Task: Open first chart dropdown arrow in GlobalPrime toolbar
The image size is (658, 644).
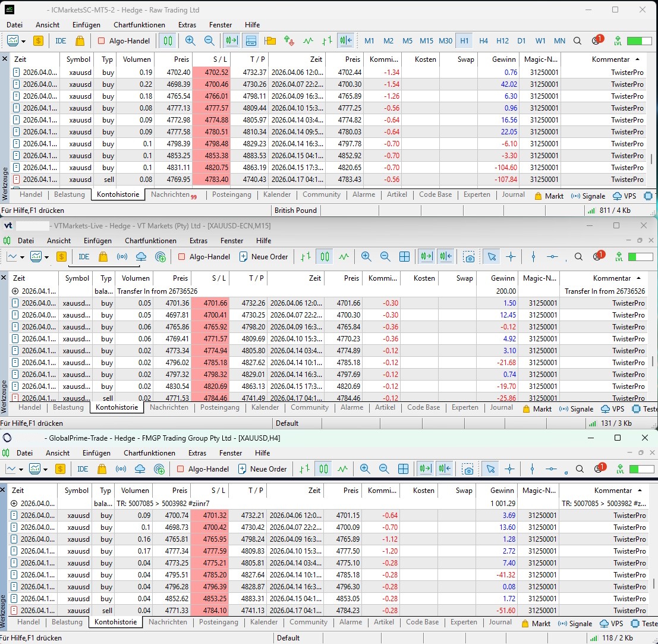Action: click(21, 469)
